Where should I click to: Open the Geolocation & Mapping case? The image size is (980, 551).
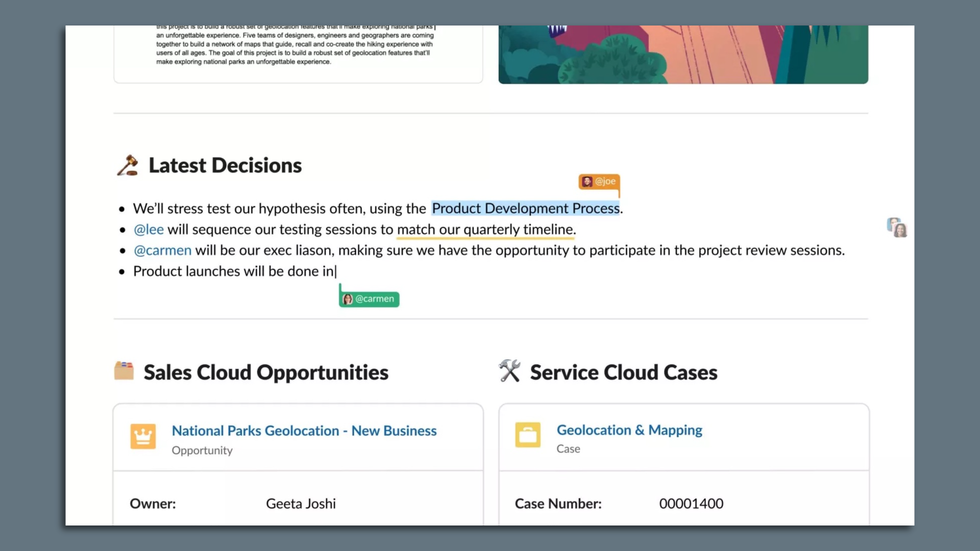pos(629,430)
